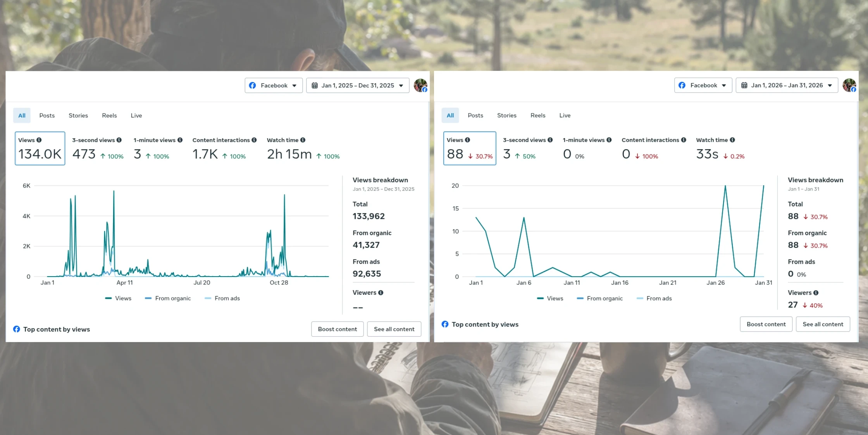The width and height of the screenshot is (868, 435).
Task: Open Jan 1, 2025 – Dec 31, 2025 date picker
Action: coord(357,85)
